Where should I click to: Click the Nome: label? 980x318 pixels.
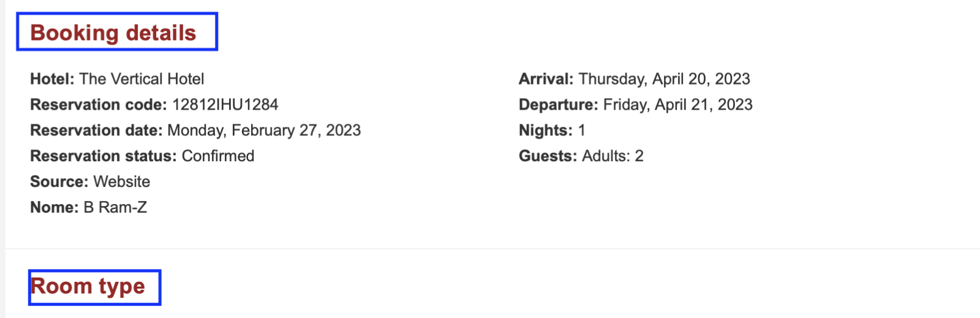[x=55, y=208]
